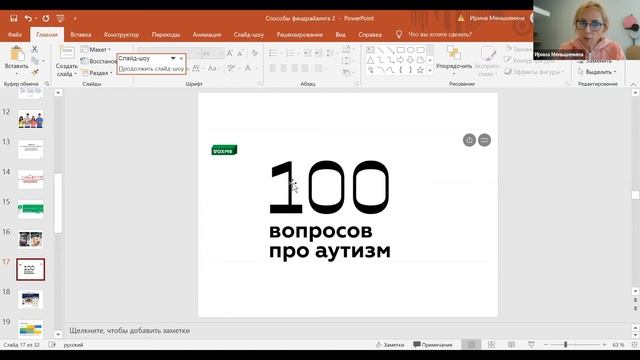The width and height of the screenshot is (640, 360).
Task: Click the Change Case Aa icon
Action: (212, 69)
